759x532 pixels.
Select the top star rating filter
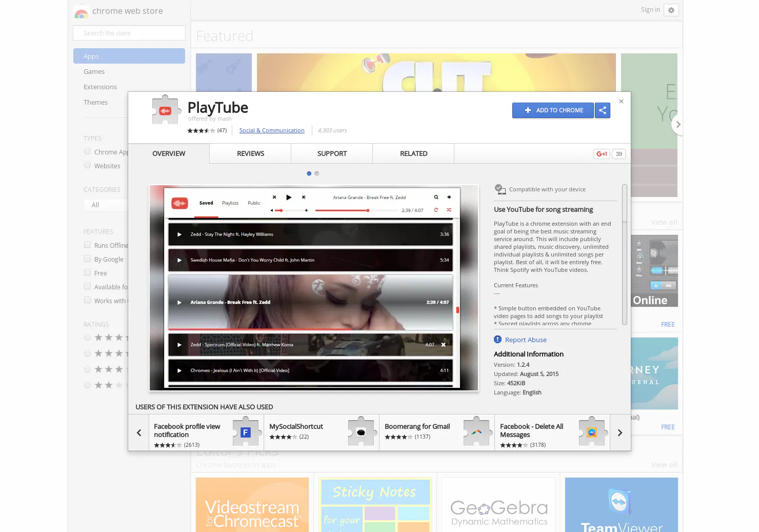tap(87, 338)
